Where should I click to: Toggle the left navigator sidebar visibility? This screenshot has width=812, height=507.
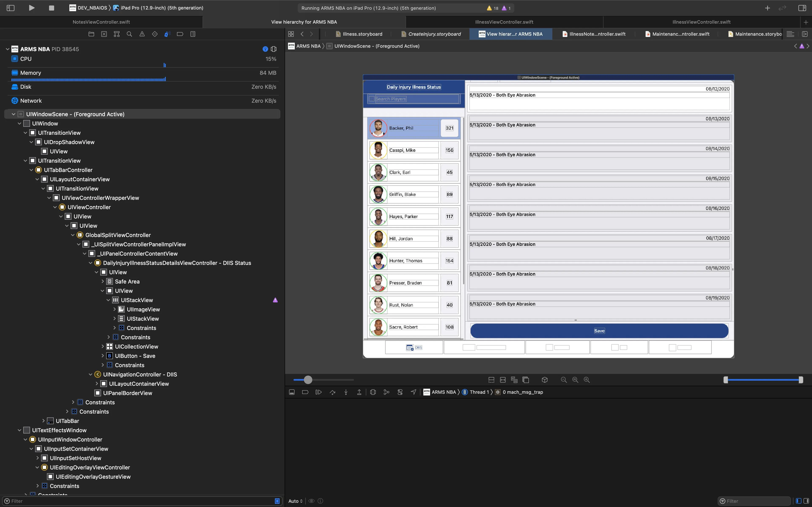tap(10, 8)
